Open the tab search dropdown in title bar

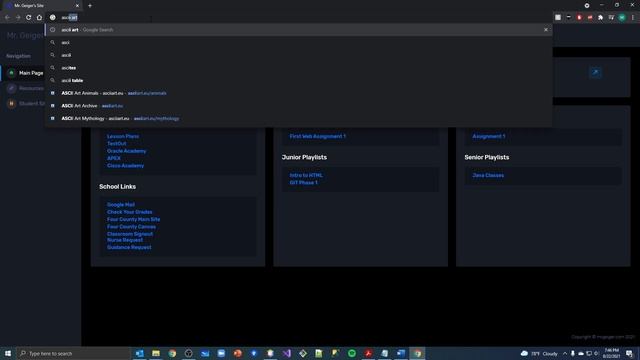coord(587,6)
